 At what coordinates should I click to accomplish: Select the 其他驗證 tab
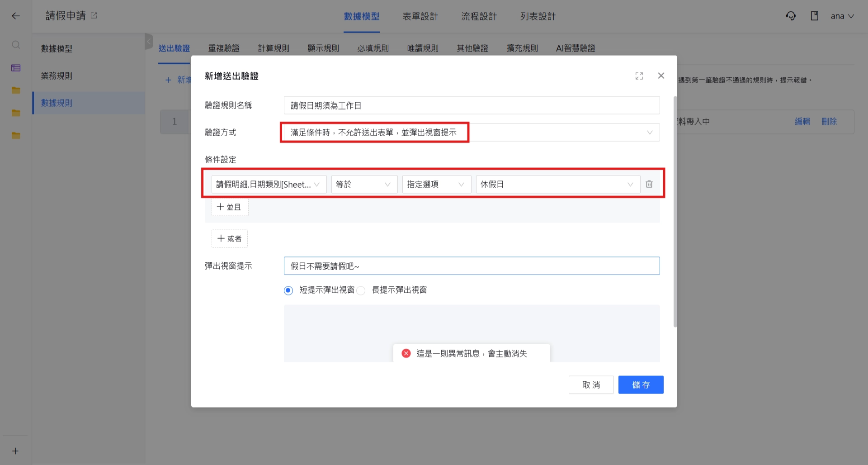pos(472,48)
